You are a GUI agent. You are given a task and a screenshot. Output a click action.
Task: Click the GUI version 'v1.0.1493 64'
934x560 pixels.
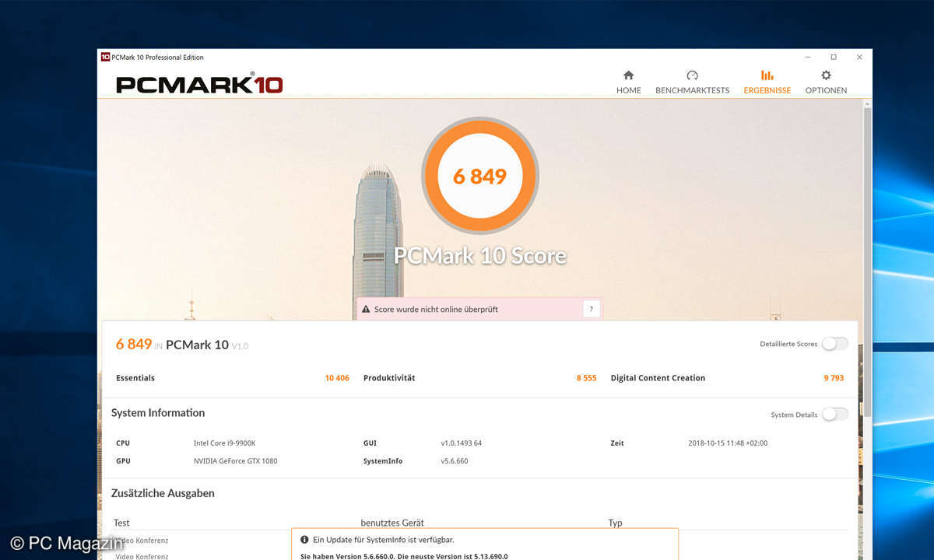pyautogui.click(x=462, y=443)
